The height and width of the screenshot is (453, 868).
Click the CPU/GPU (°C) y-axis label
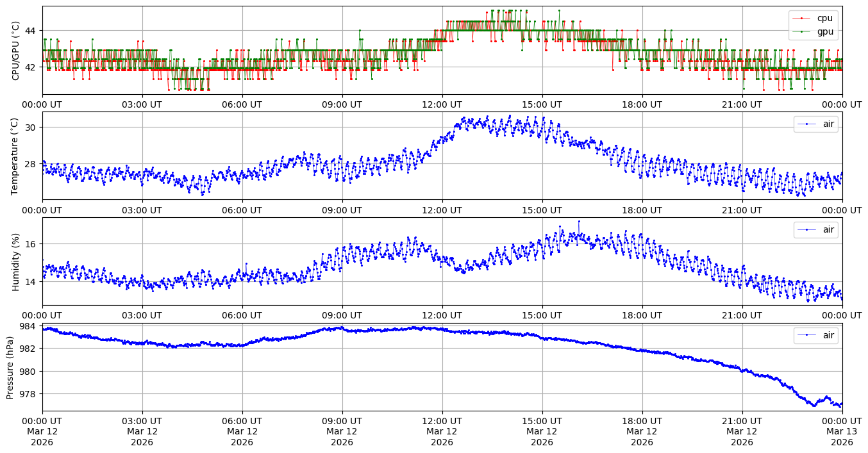pos(16,50)
